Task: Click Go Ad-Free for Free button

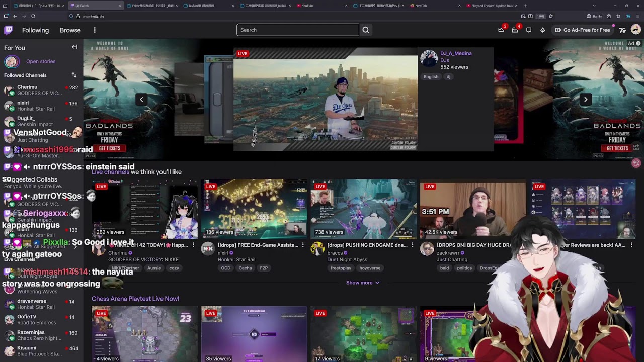Action: pos(583,30)
